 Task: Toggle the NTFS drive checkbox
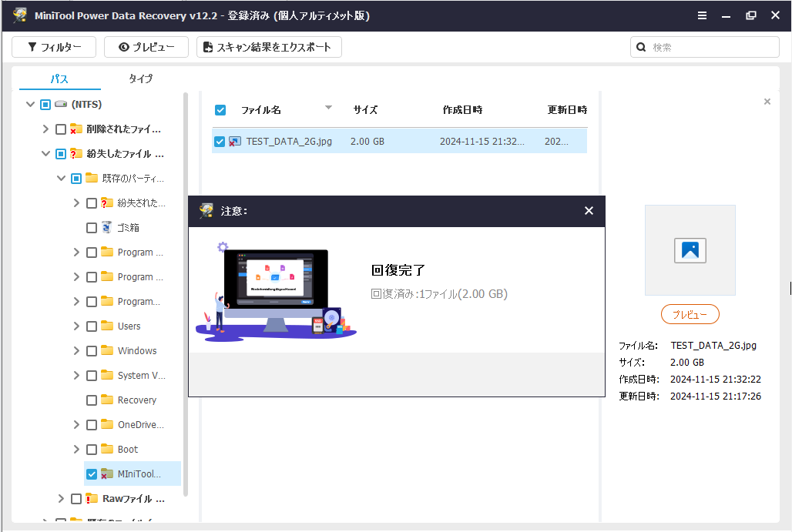[x=45, y=105]
